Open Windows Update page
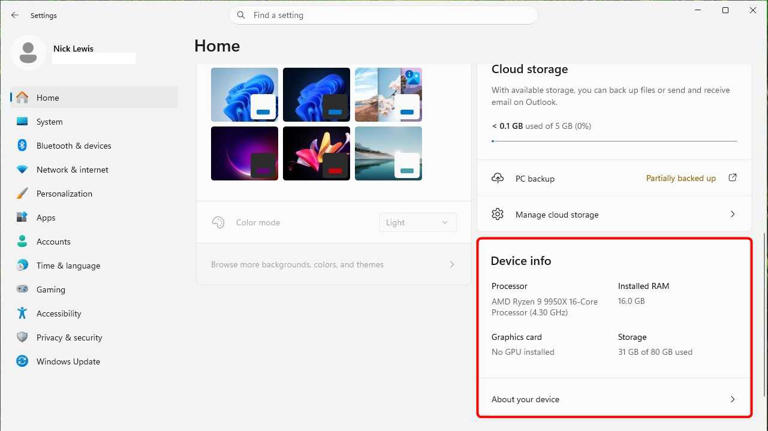The height and width of the screenshot is (431, 768). (x=94, y=361)
